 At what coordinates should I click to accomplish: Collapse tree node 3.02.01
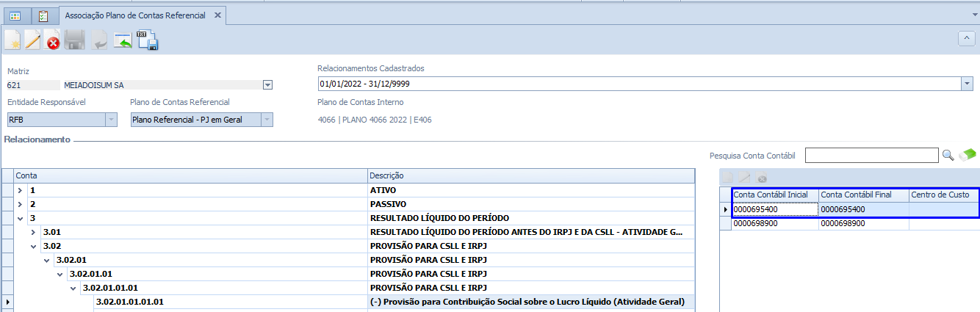(47, 260)
